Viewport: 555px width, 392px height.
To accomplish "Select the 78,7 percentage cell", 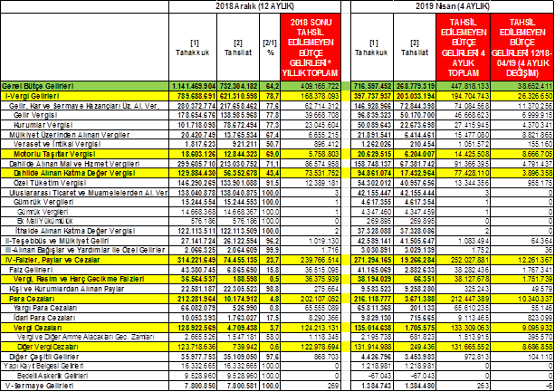I will point(270,92).
